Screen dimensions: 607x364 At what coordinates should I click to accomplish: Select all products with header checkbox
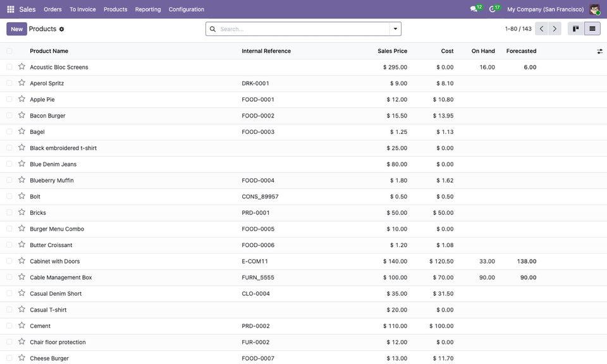[9, 51]
